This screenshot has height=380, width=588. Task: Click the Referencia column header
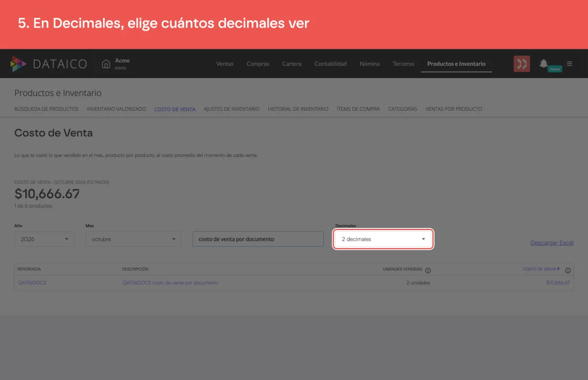(x=29, y=269)
